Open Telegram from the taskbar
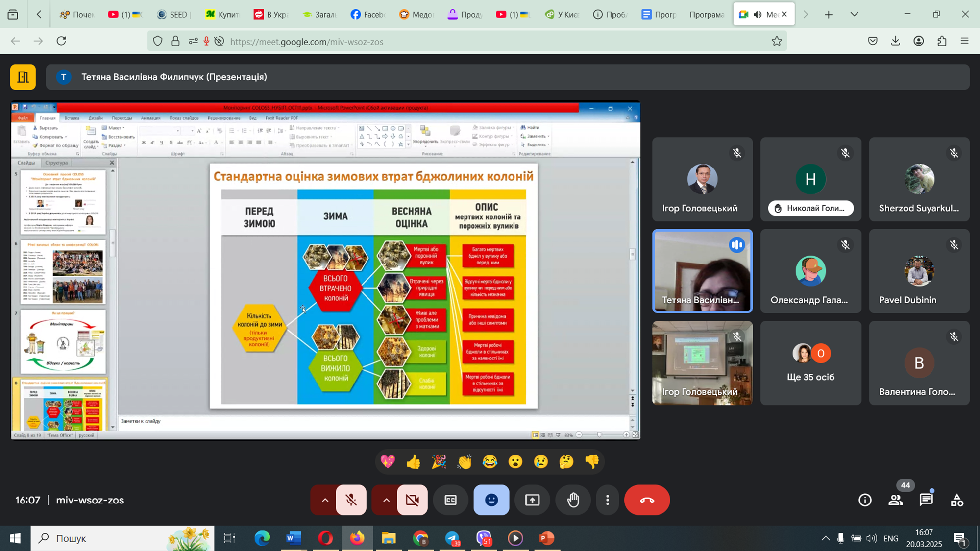Image resolution: width=980 pixels, height=551 pixels. 452,538
